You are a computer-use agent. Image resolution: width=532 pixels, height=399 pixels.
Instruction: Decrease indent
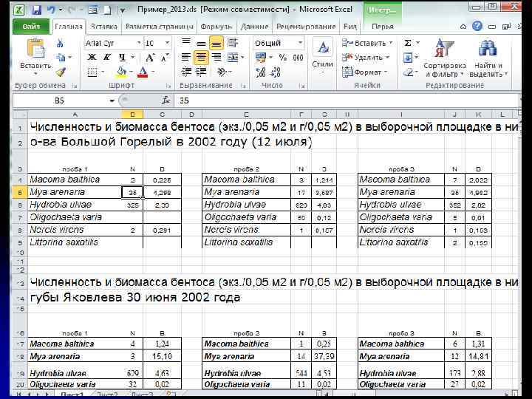(186, 72)
